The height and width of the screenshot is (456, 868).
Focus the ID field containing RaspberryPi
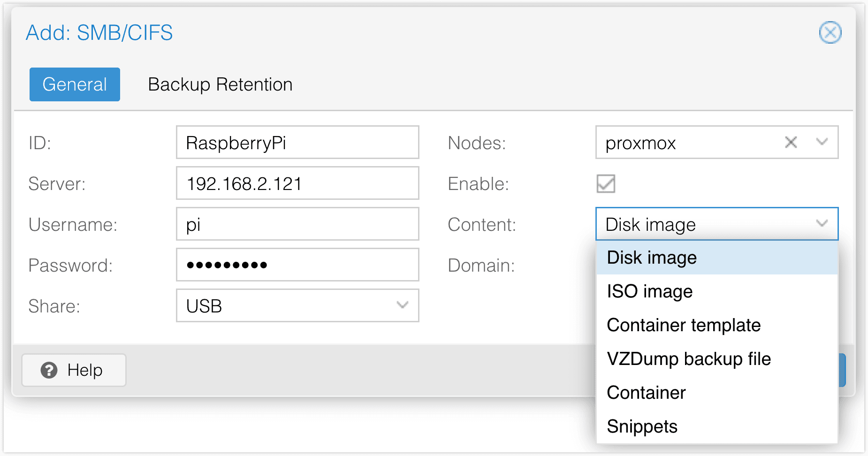coord(297,142)
